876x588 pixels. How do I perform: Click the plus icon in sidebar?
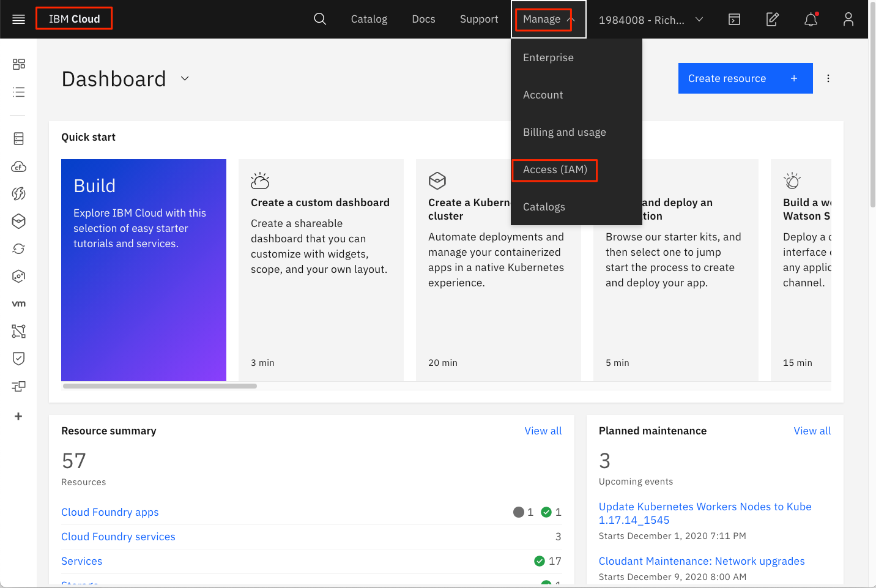point(18,416)
